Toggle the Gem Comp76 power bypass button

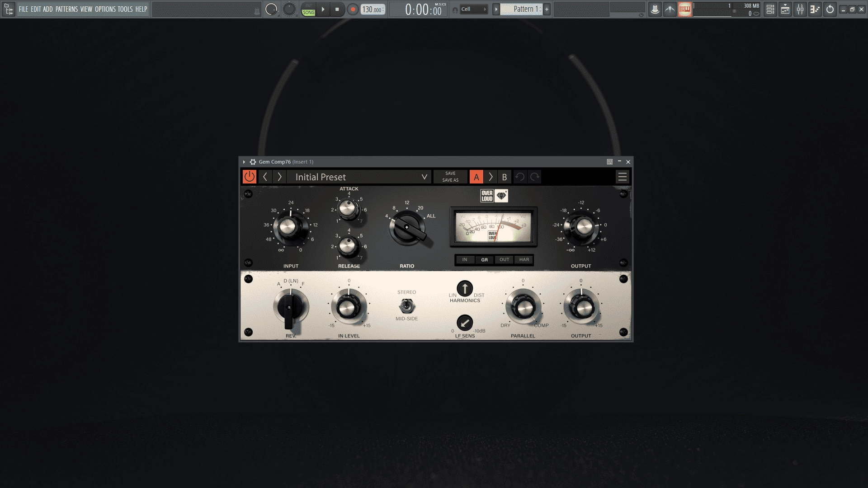point(249,177)
